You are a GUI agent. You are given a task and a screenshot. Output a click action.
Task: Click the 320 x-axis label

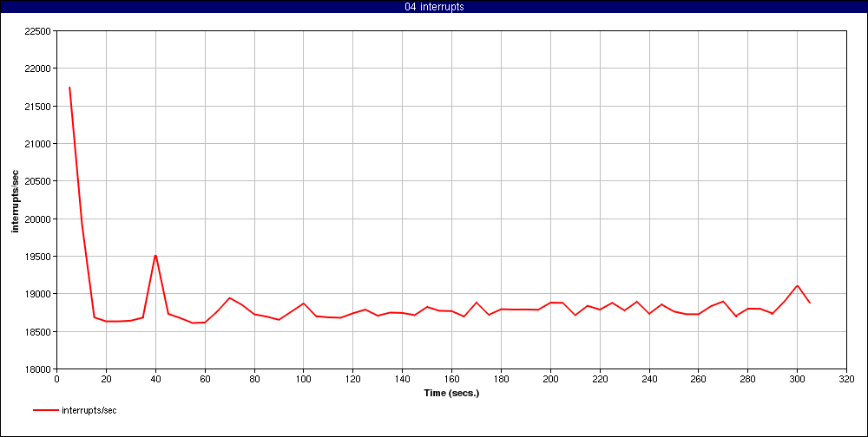pyautogui.click(x=846, y=380)
